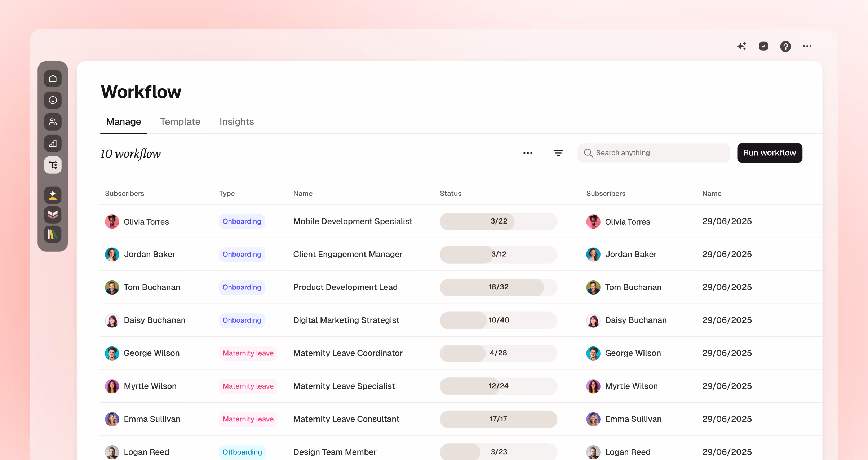Click the Onboarding tag for Olivia Torres
This screenshot has width=868, height=460.
click(242, 221)
